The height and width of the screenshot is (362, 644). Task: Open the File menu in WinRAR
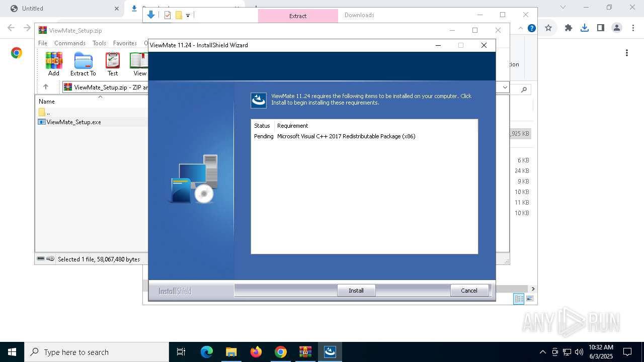point(43,43)
